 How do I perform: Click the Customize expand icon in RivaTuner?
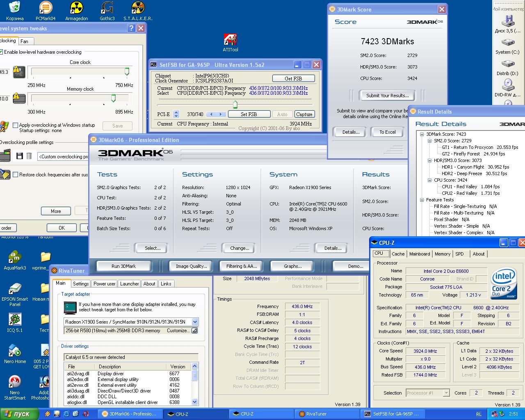(194, 331)
